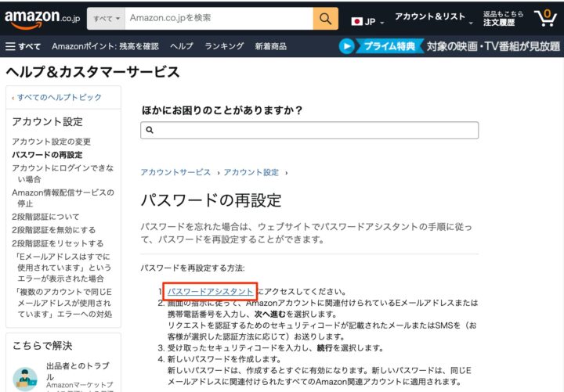The width and height of the screenshot is (564, 392).
Task: Select Amazonポイント: 残高を確認 in nav bar
Action: pyautogui.click(x=105, y=46)
